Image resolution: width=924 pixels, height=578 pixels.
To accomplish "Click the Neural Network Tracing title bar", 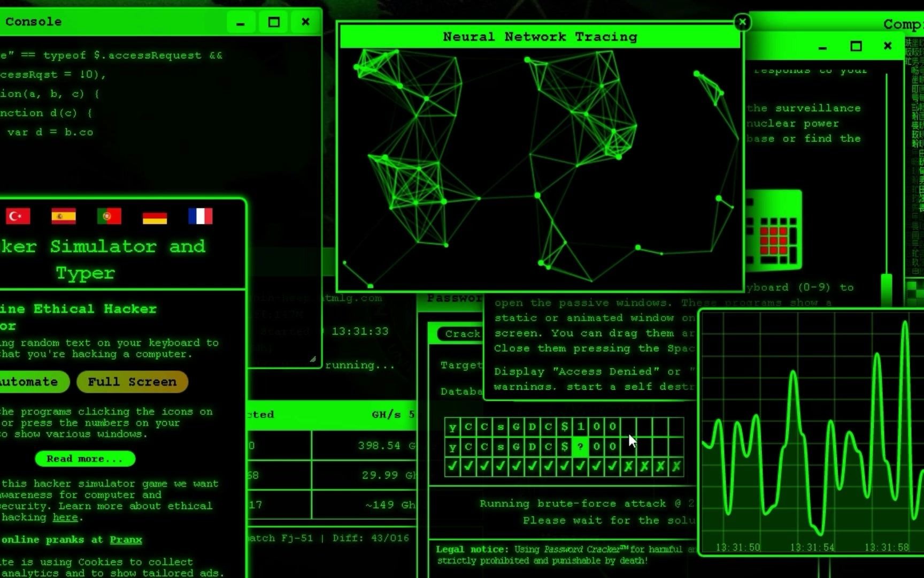I will (540, 37).
